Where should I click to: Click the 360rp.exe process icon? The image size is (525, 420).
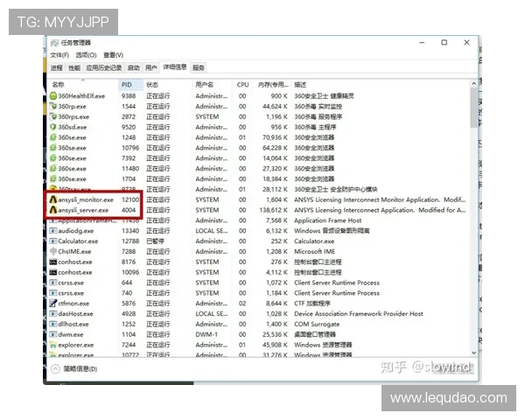(x=52, y=106)
